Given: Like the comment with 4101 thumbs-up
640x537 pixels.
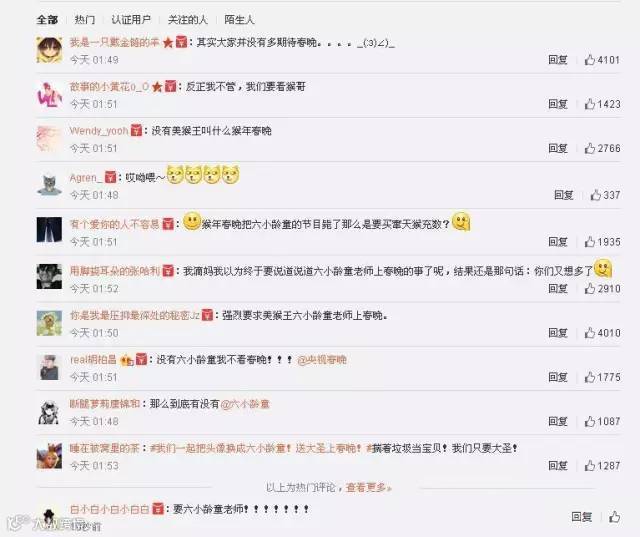Looking at the screenshot, I should (x=590, y=60).
